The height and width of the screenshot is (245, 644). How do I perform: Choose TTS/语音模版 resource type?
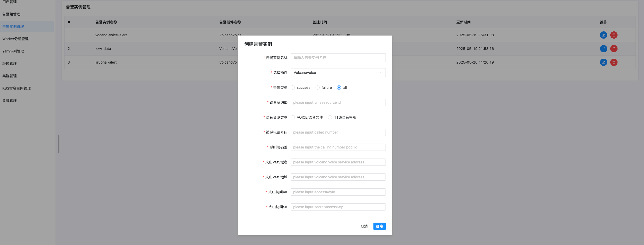coord(330,117)
